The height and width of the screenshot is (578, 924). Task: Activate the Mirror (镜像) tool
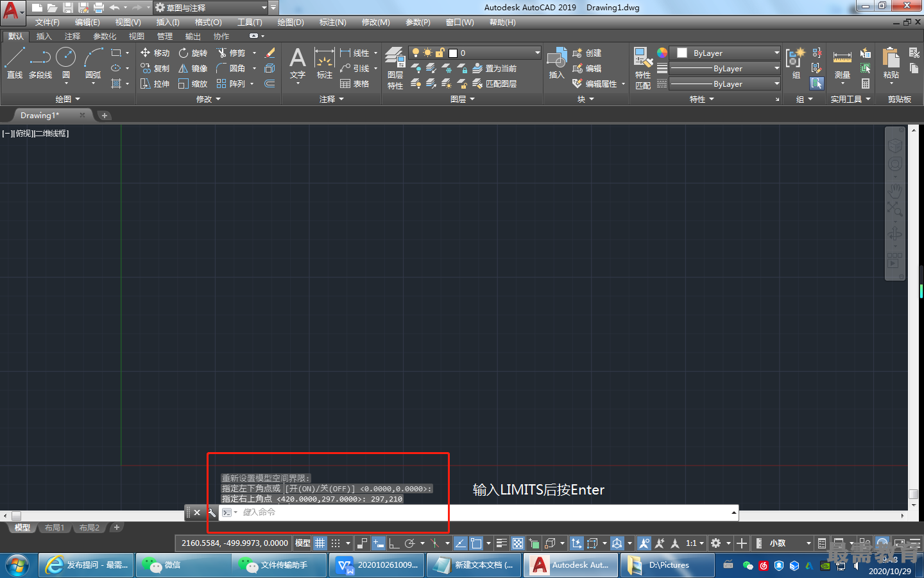[x=193, y=68]
